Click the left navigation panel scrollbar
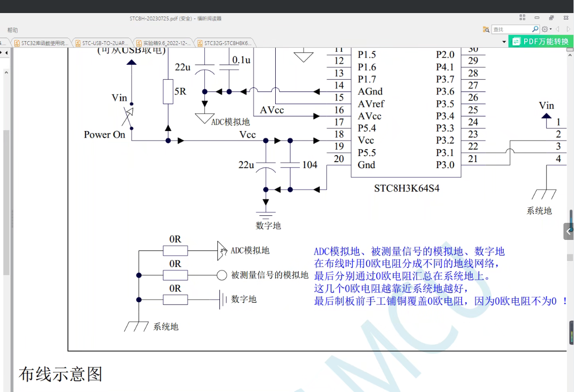The height and width of the screenshot is (392, 574). (x=6, y=202)
